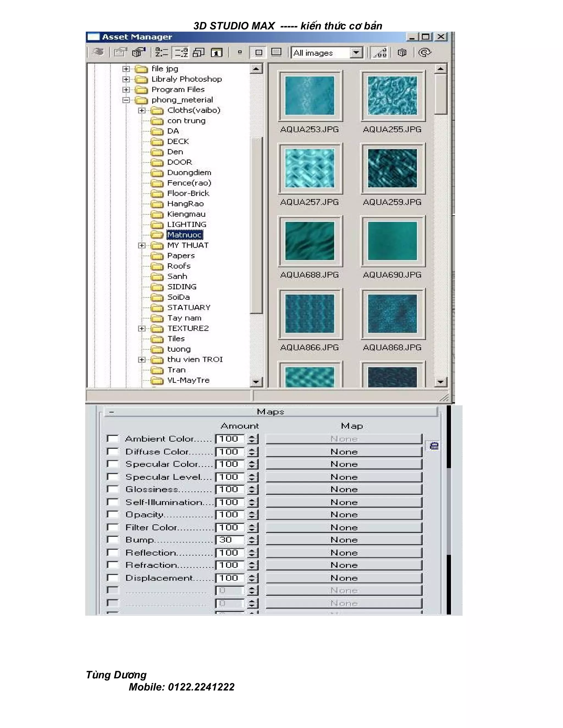Click the sort Z-A toolbar icon
This screenshot has width=563, height=728.
[181, 52]
